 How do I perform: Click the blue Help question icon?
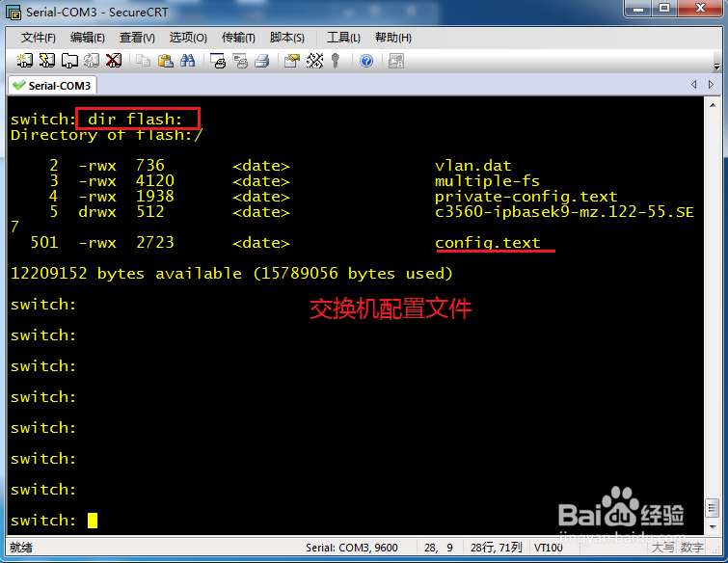(x=366, y=61)
